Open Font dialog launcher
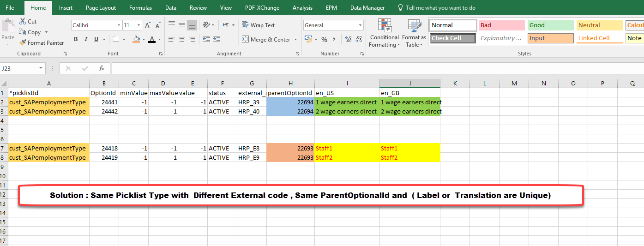This screenshot has height=246, width=644. (x=161, y=54)
